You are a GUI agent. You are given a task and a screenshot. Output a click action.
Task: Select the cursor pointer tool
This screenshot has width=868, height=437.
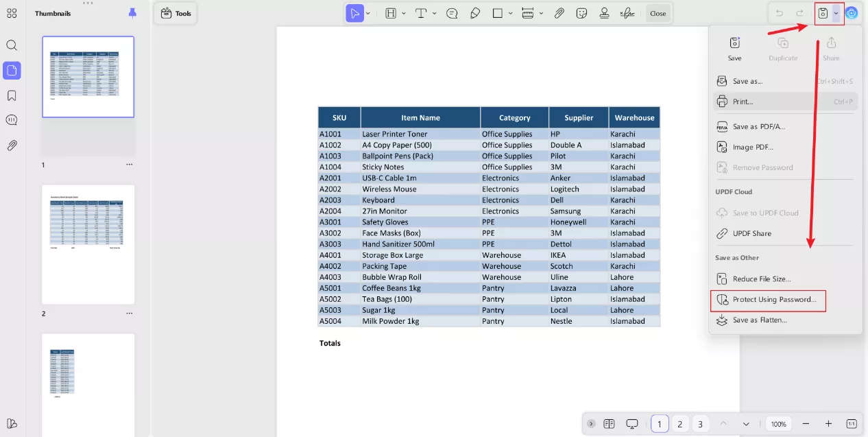[x=354, y=13]
